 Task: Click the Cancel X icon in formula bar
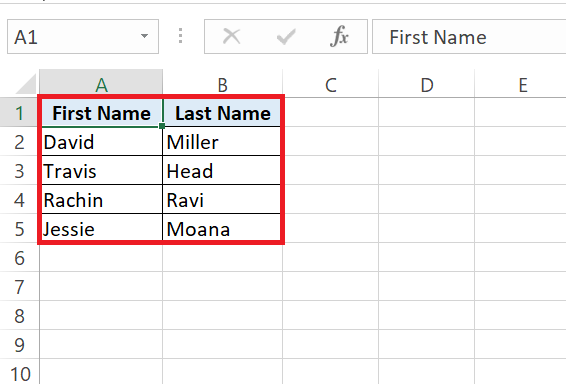point(231,36)
